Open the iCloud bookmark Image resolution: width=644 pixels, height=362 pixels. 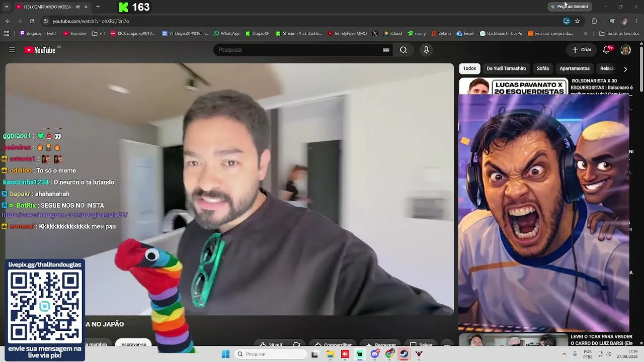(393, 34)
